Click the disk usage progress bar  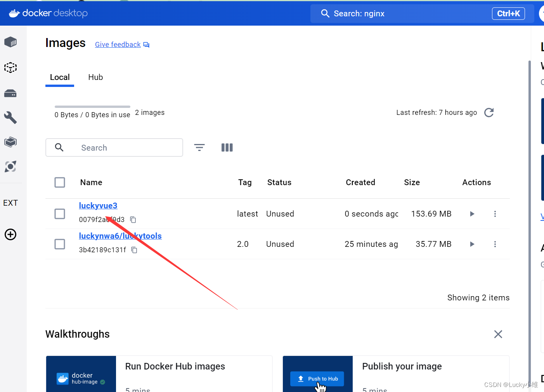point(92,106)
